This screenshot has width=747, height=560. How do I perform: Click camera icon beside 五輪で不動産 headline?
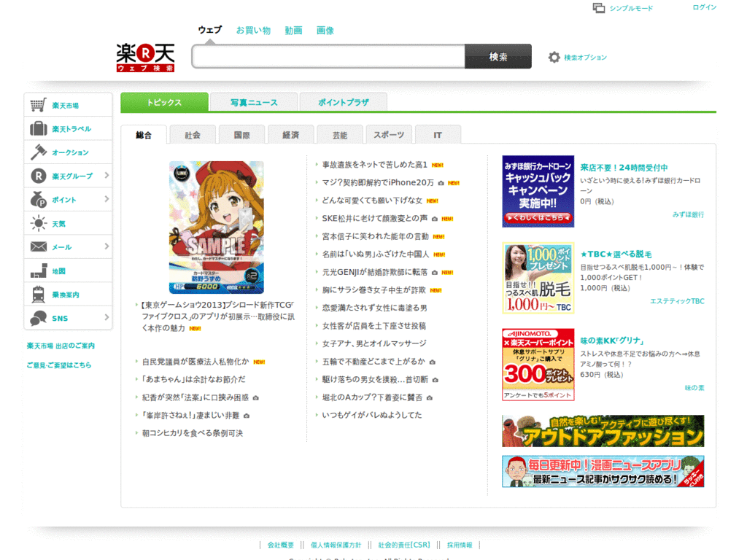coord(433,362)
